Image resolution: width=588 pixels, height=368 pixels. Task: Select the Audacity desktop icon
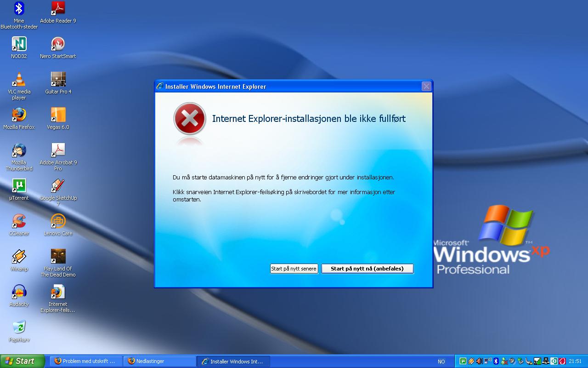tap(19, 296)
